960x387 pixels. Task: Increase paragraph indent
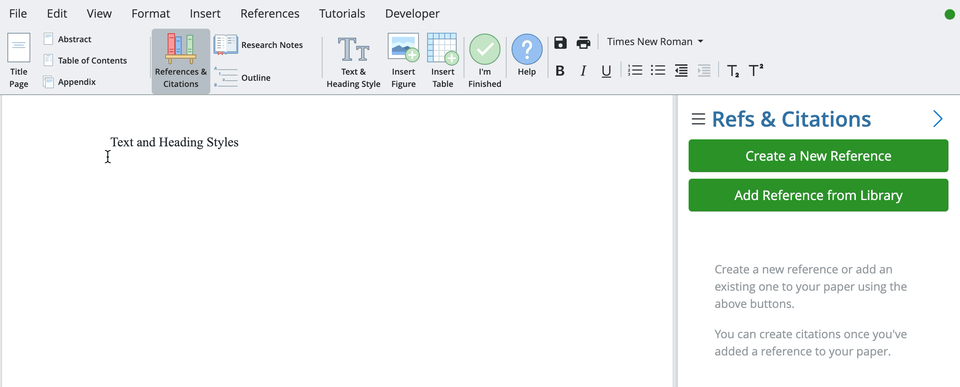point(704,70)
